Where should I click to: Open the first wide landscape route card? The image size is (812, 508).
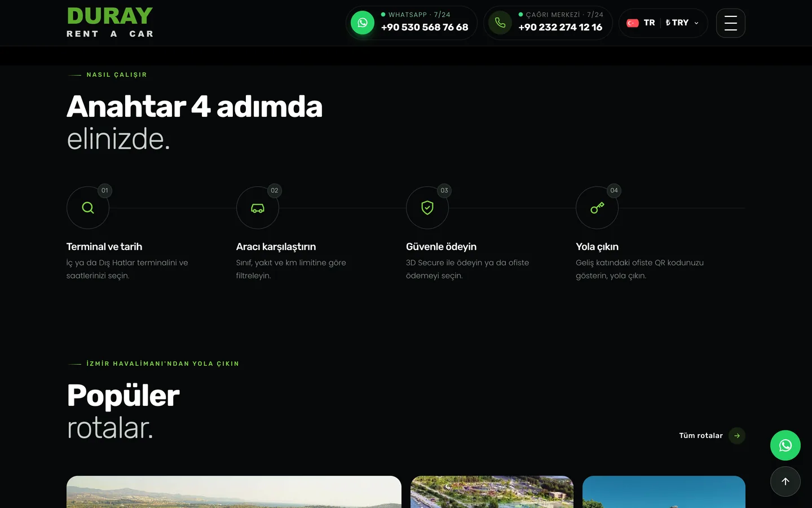[234, 492]
